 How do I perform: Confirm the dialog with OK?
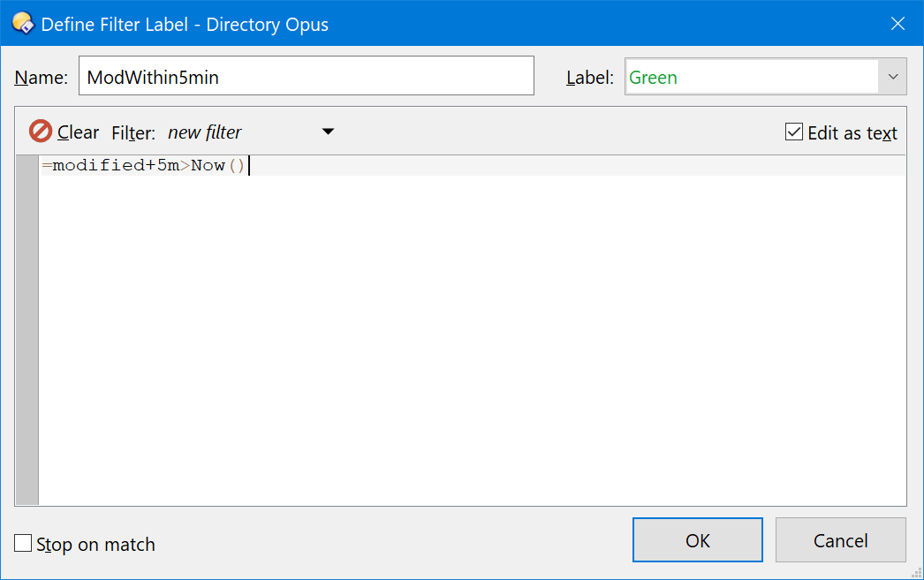coord(698,540)
